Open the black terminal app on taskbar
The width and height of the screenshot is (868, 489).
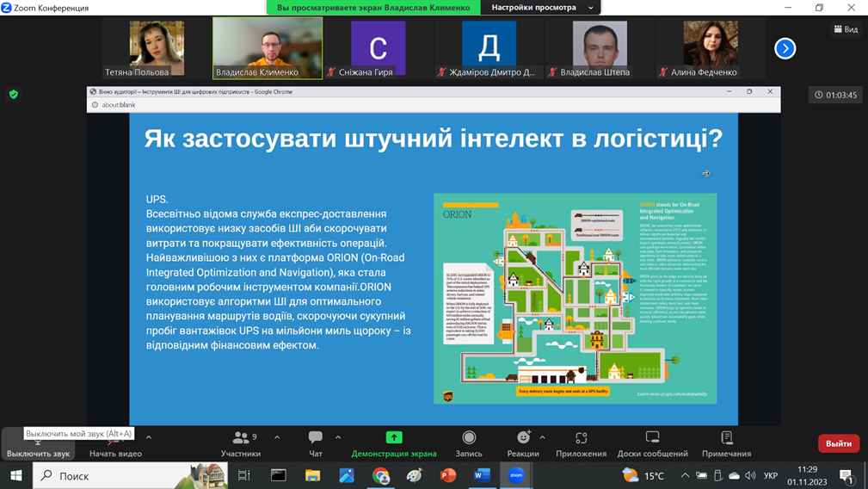coord(279,476)
